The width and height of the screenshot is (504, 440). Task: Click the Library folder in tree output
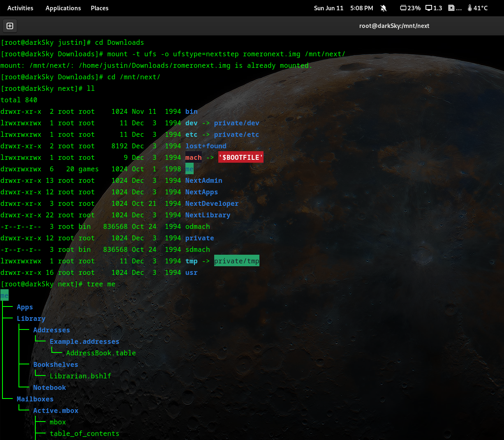point(31,319)
